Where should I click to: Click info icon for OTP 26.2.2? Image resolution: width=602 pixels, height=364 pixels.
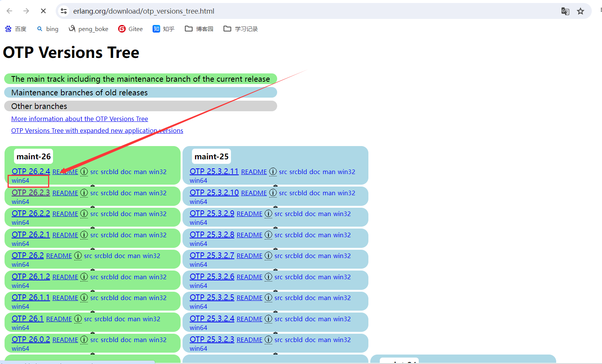pos(84,213)
